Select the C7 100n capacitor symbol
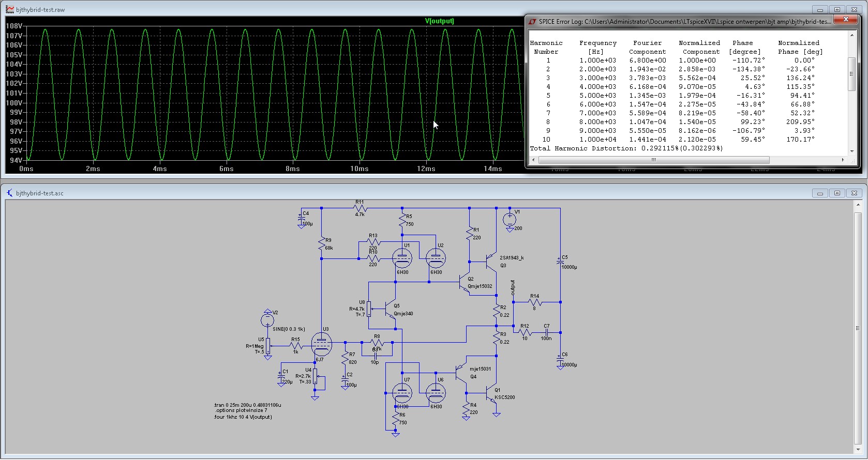 point(547,332)
